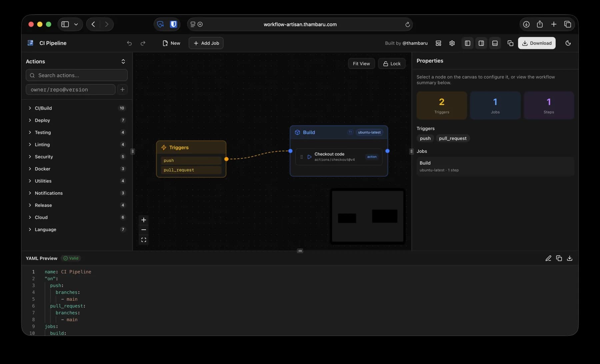Image resolution: width=600 pixels, height=364 pixels.
Task: Click the redo arrow icon
Action: pyautogui.click(x=143, y=43)
